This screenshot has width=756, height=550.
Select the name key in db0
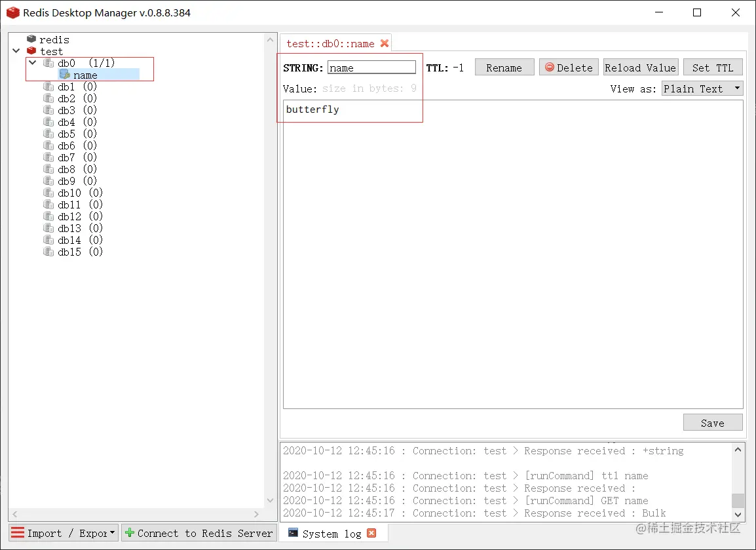[x=85, y=75]
